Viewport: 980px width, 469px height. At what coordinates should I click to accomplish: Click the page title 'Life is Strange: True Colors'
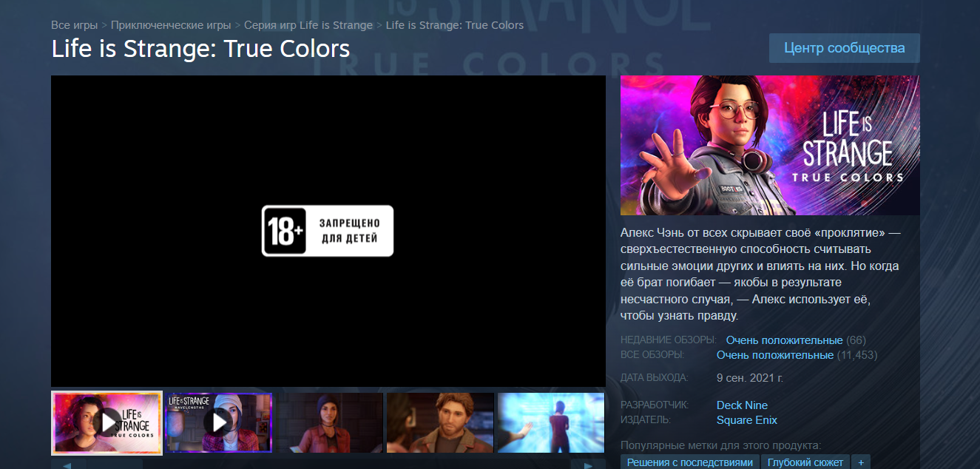click(x=200, y=49)
